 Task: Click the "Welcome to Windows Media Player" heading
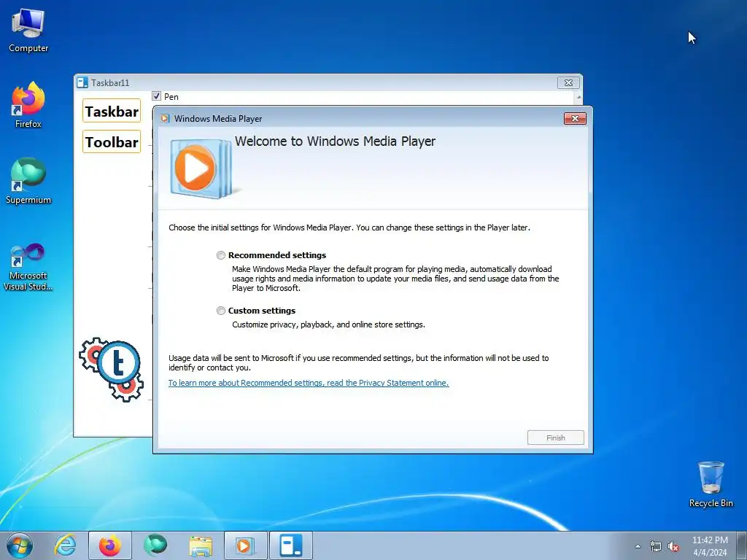[335, 141]
